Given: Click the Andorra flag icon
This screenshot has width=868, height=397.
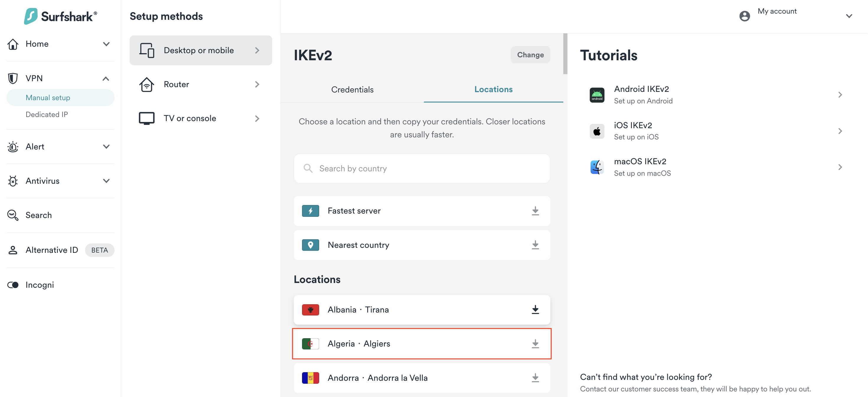Looking at the screenshot, I should click(310, 378).
